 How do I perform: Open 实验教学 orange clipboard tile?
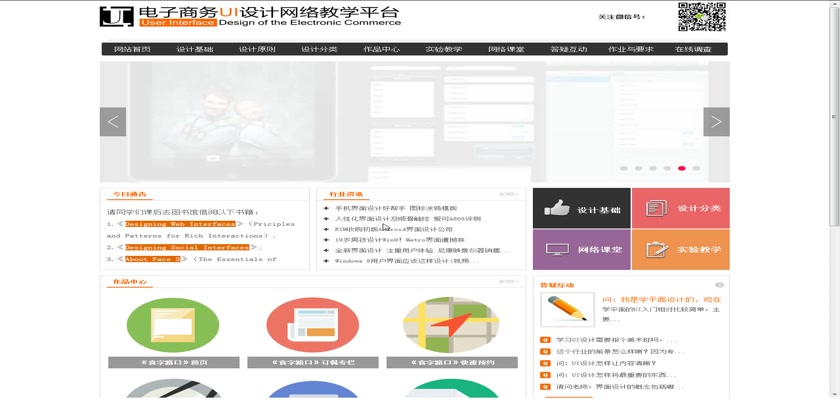(680, 250)
